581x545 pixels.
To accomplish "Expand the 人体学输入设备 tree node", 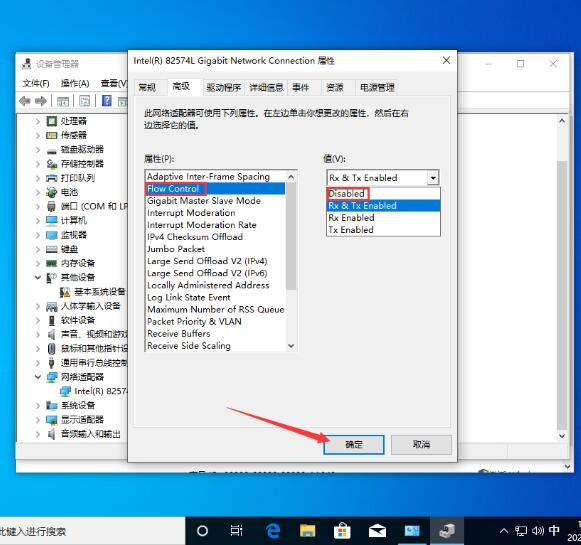I will coord(37,306).
